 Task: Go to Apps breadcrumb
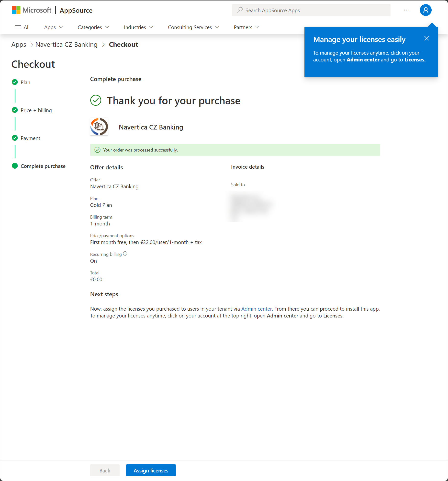pyautogui.click(x=19, y=45)
